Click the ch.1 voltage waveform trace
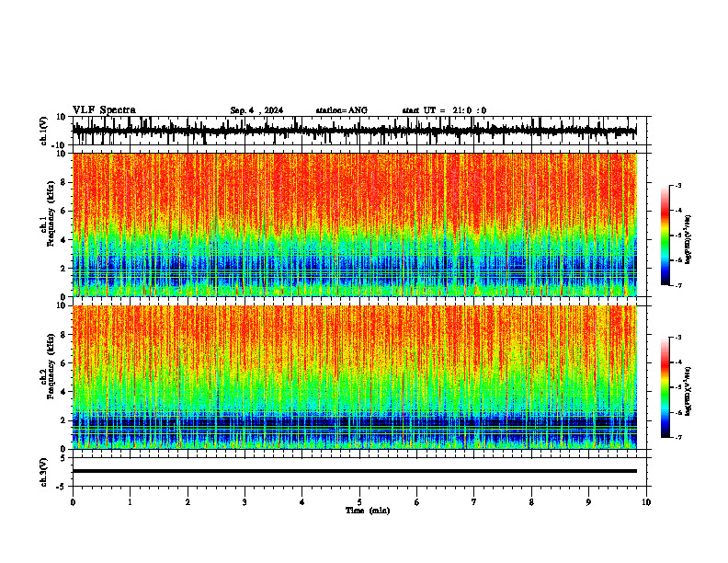 (x=355, y=131)
